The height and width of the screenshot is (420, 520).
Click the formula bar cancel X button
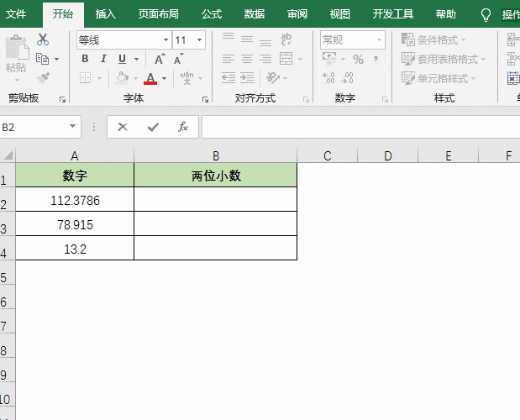123,127
